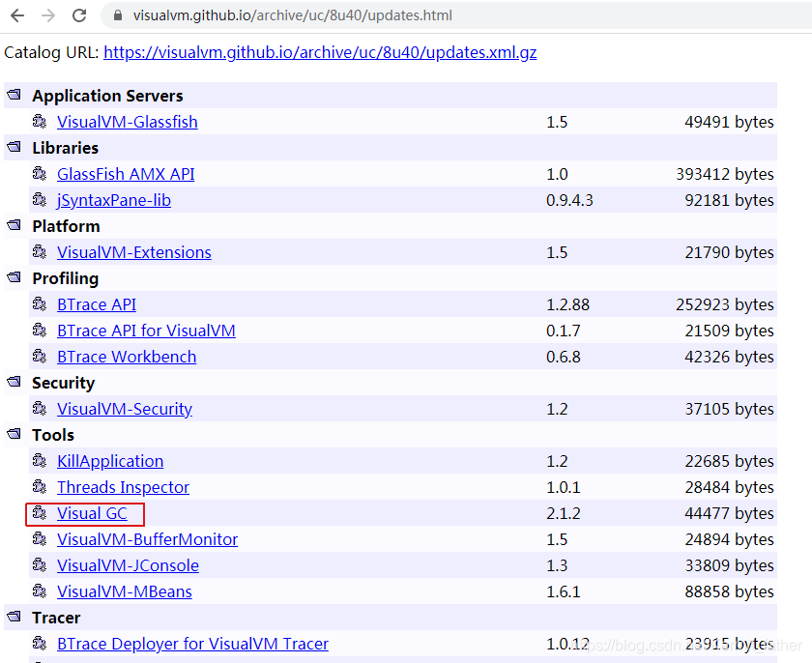Click the Platform folder icon
812x663 pixels.
(14, 225)
